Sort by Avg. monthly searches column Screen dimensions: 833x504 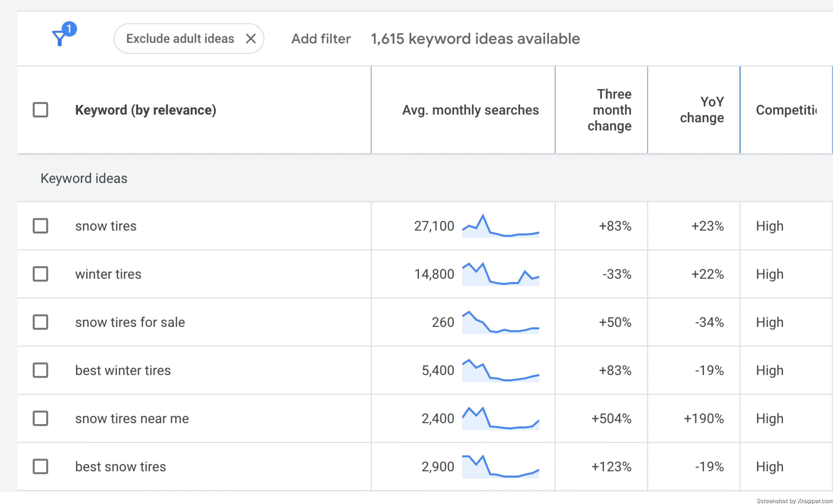470,110
